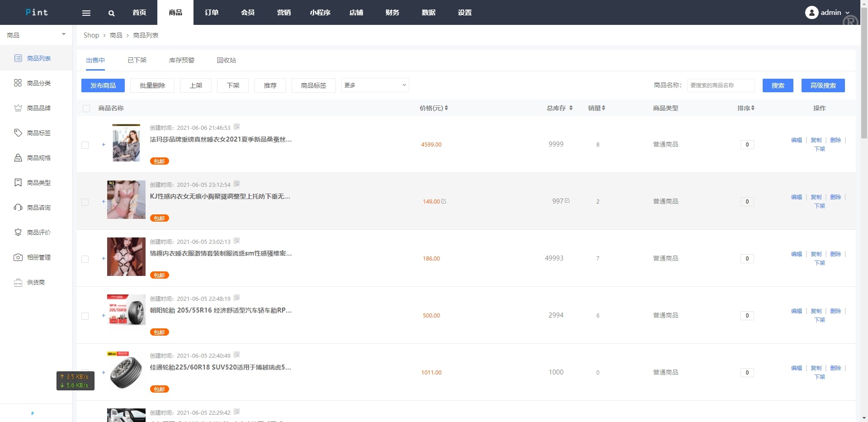Screen dimensions: 868x422
Task: Click the search magnifier in the top bar
Action: coord(111,13)
